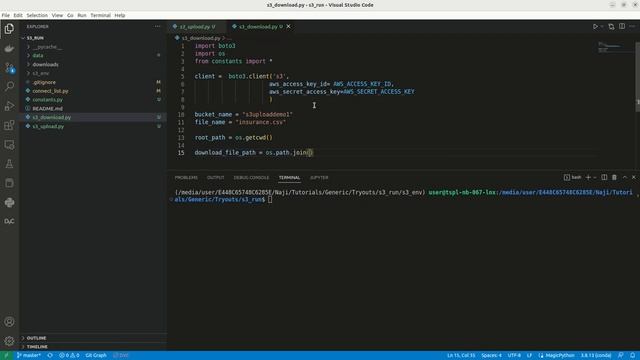
Task: Click Synchronize Changes icon in status bar
Action: tap(50, 356)
